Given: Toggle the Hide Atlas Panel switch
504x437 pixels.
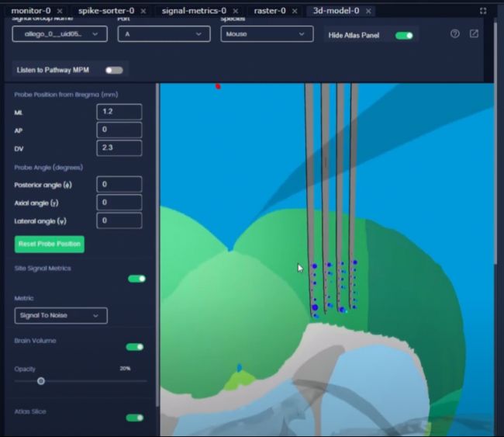Looking at the screenshot, I should click(x=403, y=35).
